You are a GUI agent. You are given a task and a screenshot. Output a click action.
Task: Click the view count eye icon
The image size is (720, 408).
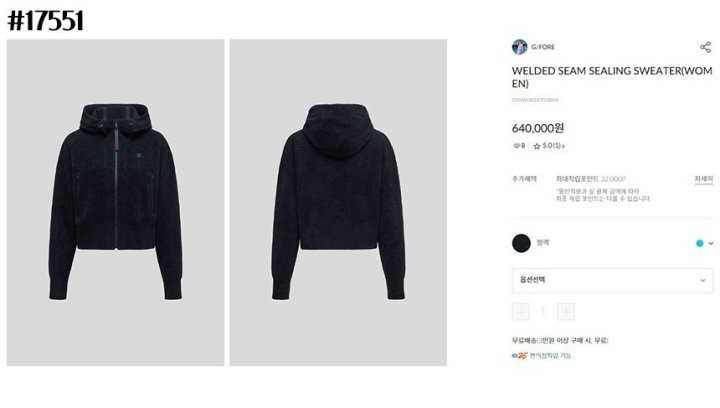point(516,146)
